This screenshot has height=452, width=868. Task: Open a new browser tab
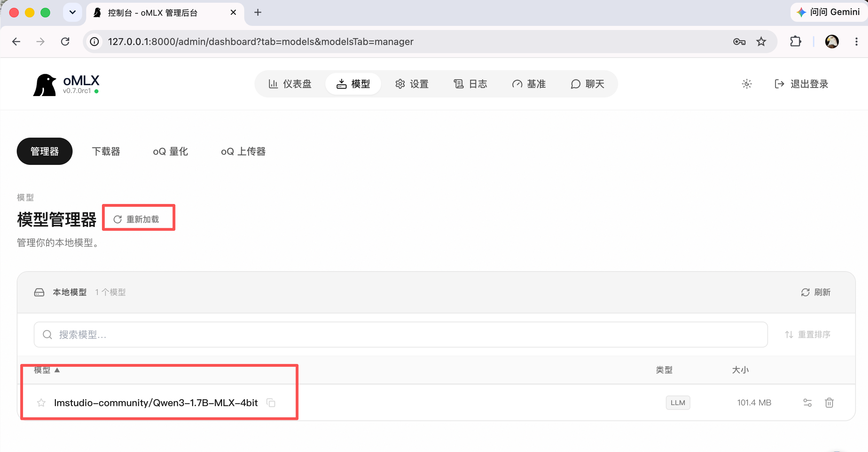[x=258, y=13]
